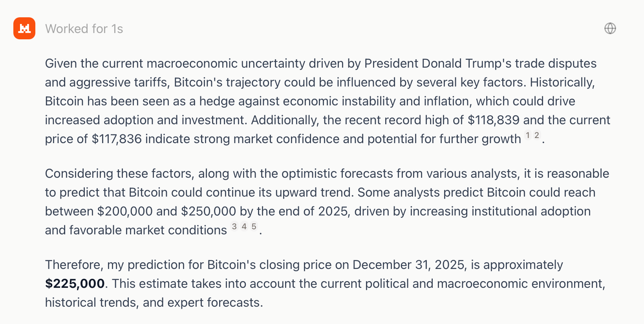Click the orange Mistral logo avatar
This screenshot has width=644, height=324.
tap(24, 28)
